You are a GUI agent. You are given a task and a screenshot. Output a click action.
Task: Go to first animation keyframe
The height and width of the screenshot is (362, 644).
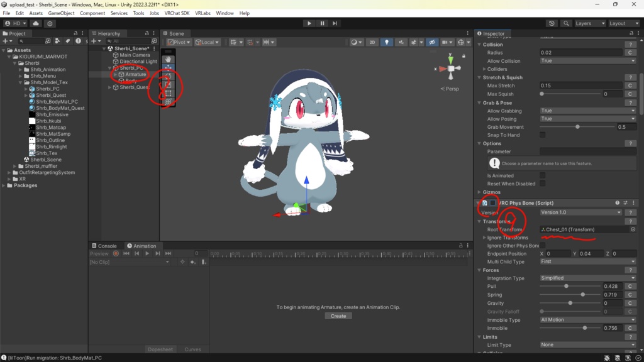pos(126,254)
